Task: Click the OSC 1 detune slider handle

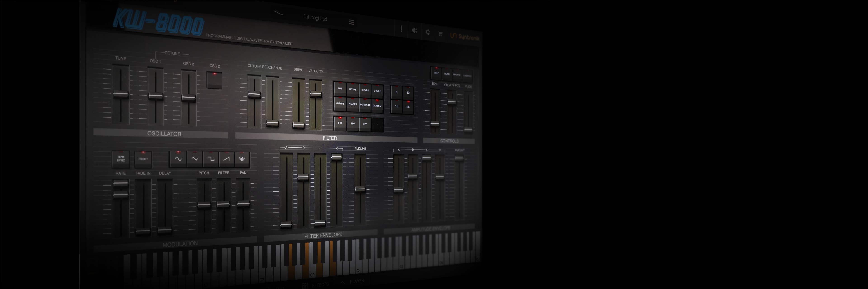Action: 156,97
